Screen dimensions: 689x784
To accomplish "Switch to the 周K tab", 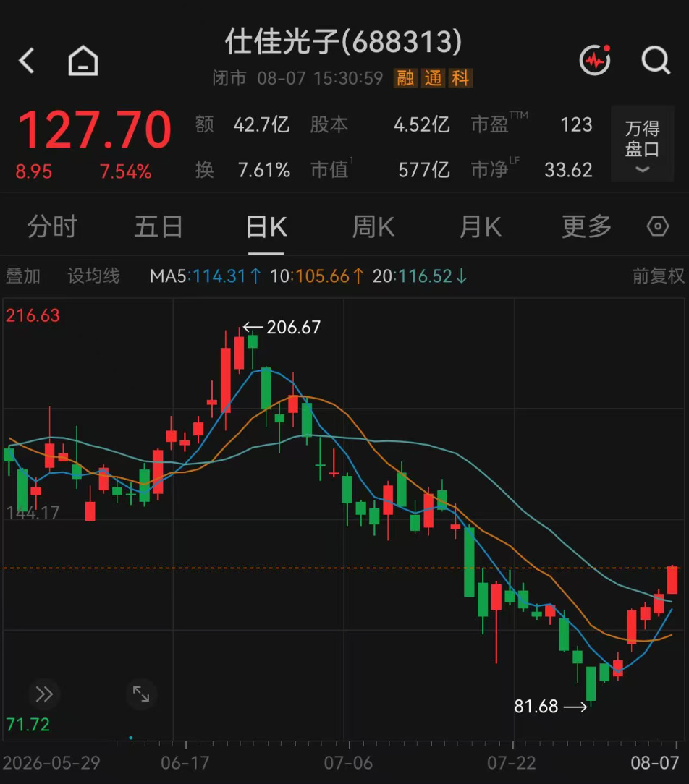I will (x=373, y=226).
